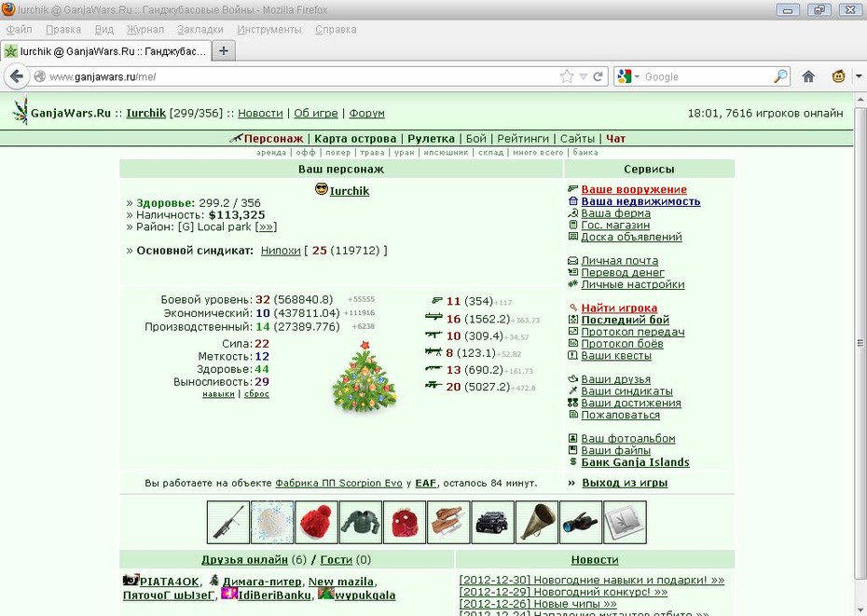Open the Журнал menu
This screenshot has width=867, height=616.
pos(144,29)
